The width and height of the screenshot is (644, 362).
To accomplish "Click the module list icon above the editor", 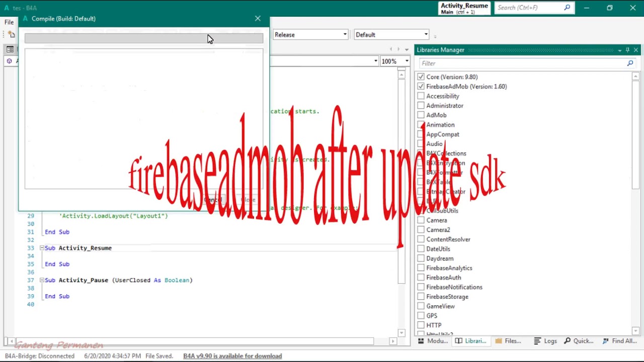I will (x=10, y=49).
